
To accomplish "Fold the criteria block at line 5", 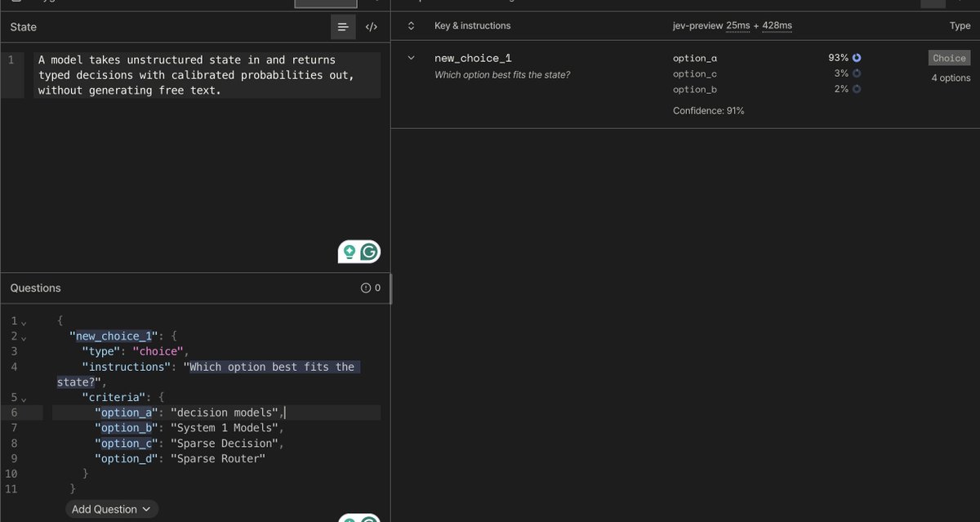I will click(x=23, y=398).
